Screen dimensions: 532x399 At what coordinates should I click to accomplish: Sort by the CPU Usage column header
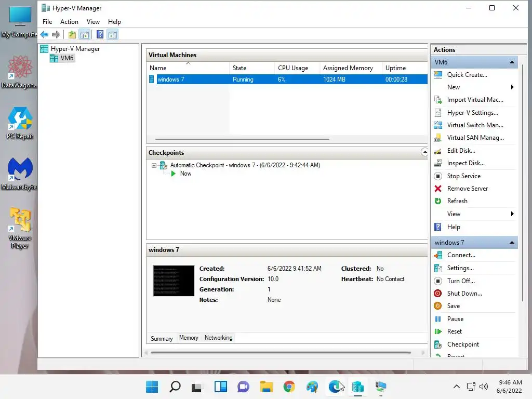pos(297,68)
